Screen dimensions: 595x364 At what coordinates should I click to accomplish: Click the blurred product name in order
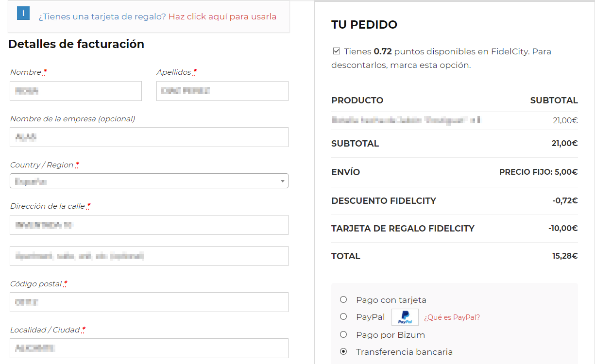pos(406,120)
